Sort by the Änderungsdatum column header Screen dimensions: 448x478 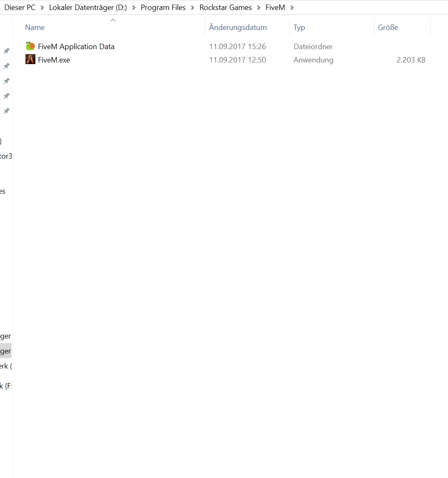[x=238, y=27]
